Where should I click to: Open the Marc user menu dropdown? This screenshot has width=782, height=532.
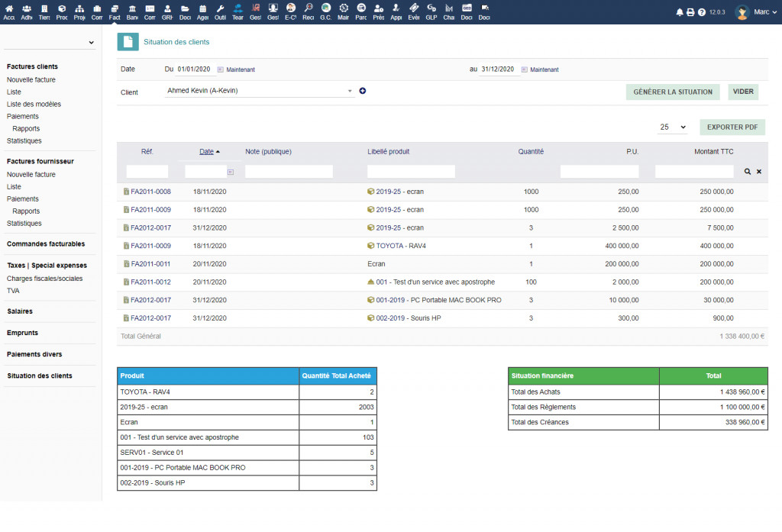(x=761, y=12)
